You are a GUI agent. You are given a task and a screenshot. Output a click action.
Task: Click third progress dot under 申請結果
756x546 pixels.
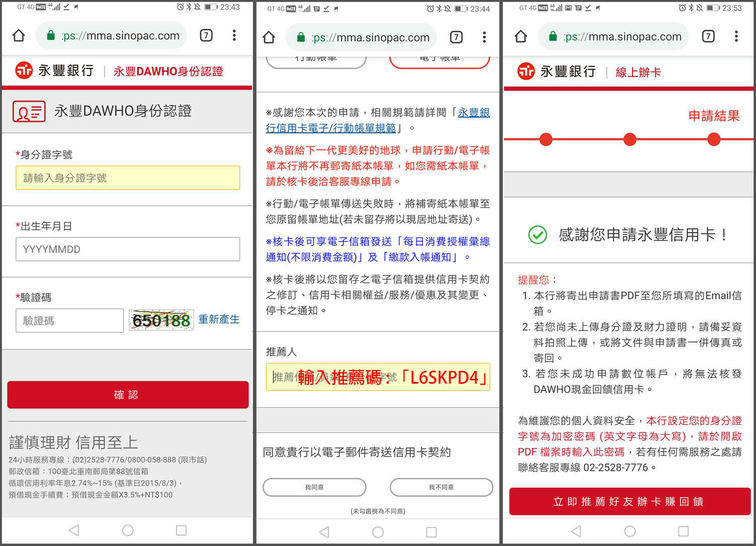click(714, 140)
